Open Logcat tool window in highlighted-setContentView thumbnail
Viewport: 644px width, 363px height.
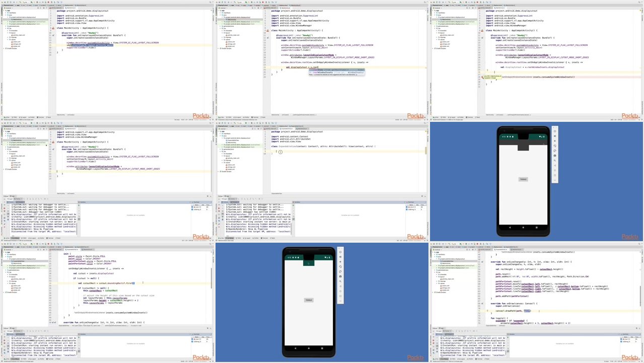point(23,117)
